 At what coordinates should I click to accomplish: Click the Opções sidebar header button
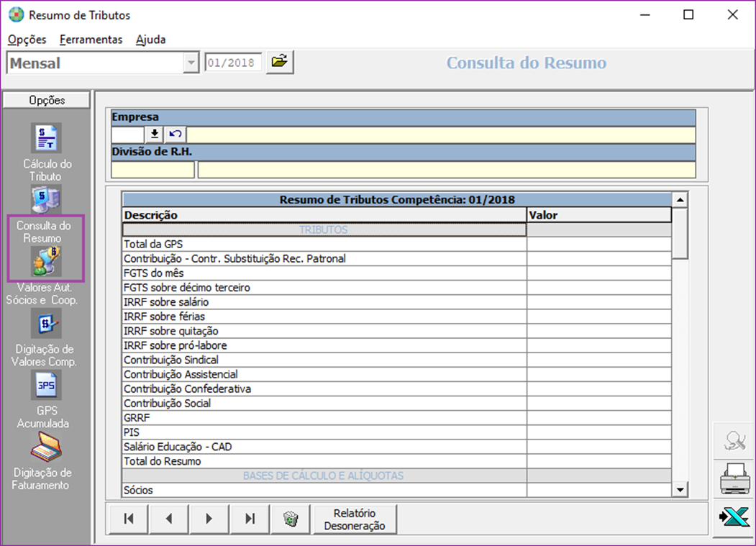tap(46, 100)
